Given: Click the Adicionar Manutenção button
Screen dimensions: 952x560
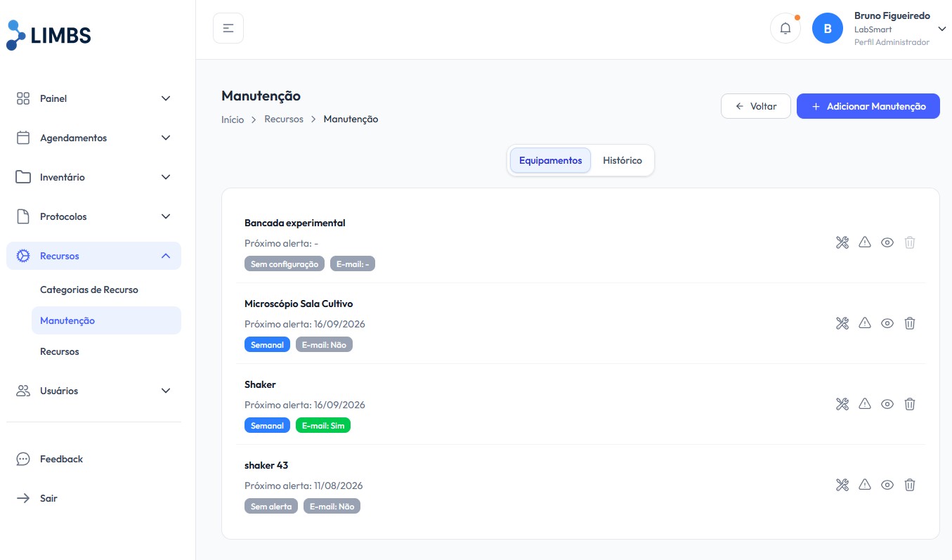Looking at the screenshot, I should coord(868,106).
